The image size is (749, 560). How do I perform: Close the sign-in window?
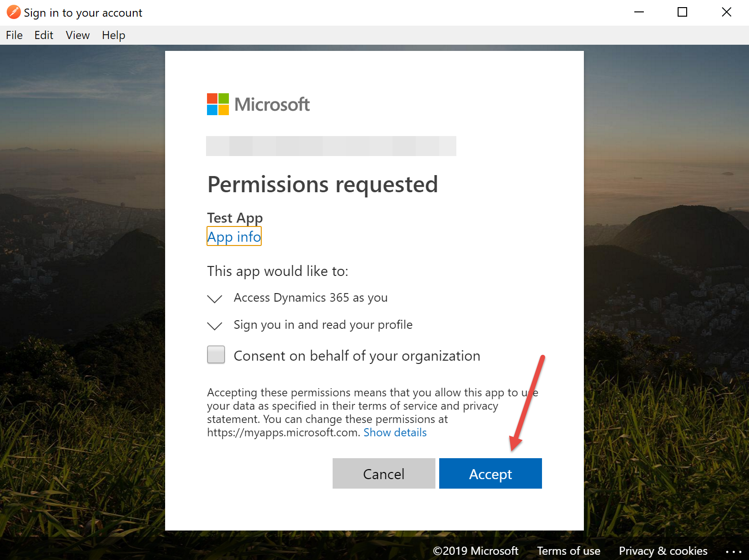pos(727,12)
